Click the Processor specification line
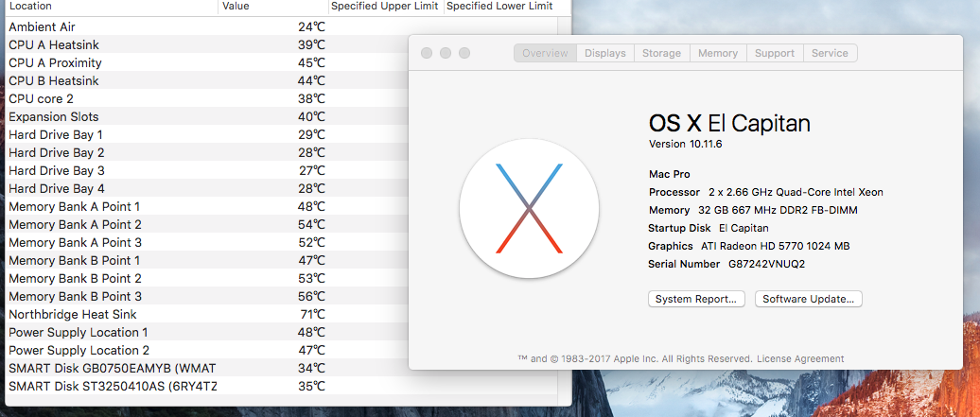Viewport: 980px width, 417px height. [766, 192]
